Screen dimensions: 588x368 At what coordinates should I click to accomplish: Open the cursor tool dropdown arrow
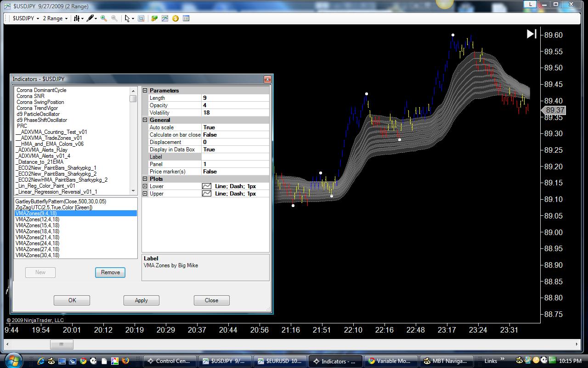pyautogui.click(x=133, y=18)
